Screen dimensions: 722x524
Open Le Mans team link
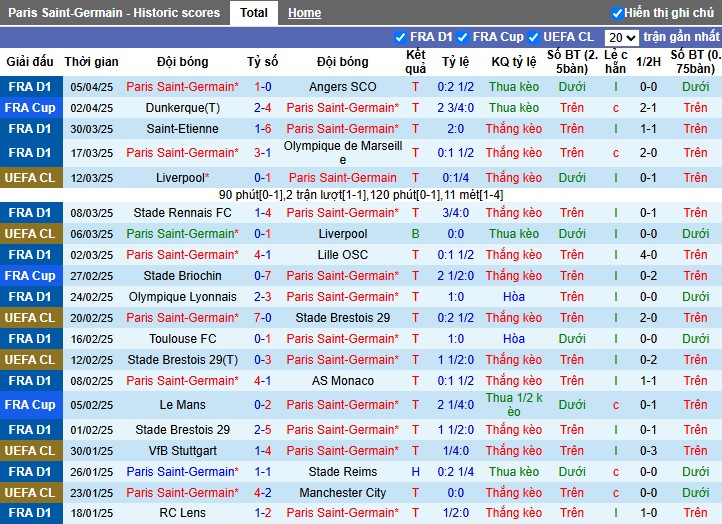click(182, 405)
